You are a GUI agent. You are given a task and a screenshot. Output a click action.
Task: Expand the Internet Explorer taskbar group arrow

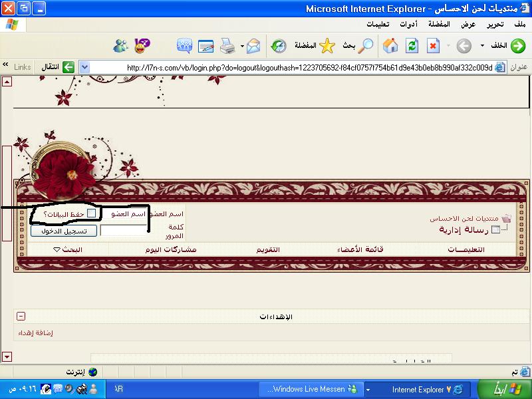click(x=368, y=390)
